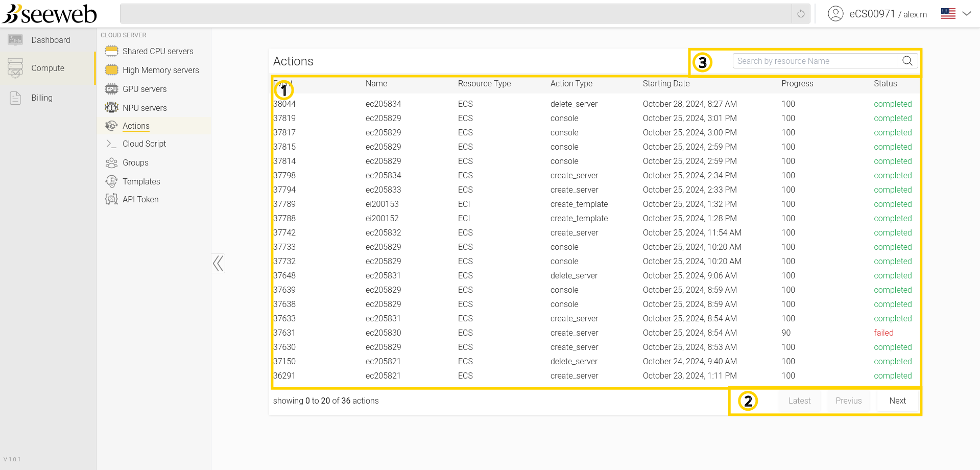Click resource name ec205833

pos(383,190)
